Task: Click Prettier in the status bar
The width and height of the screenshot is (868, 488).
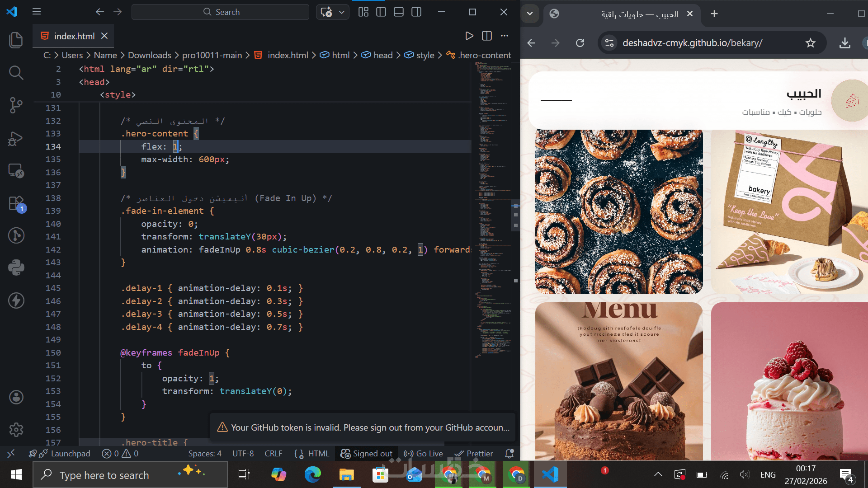Action: pyautogui.click(x=474, y=453)
